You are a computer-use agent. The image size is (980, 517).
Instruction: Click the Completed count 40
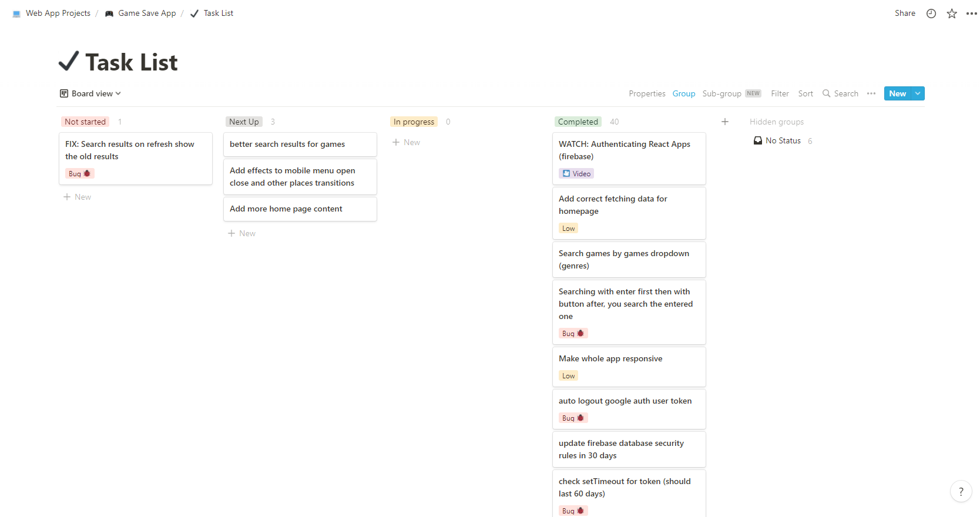[x=615, y=122]
